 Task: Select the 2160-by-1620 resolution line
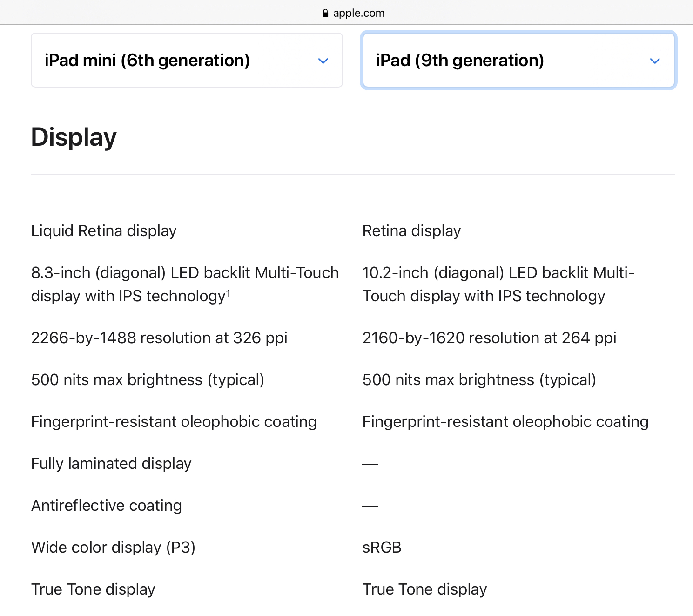pyautogui.click(x=489, y=338)
